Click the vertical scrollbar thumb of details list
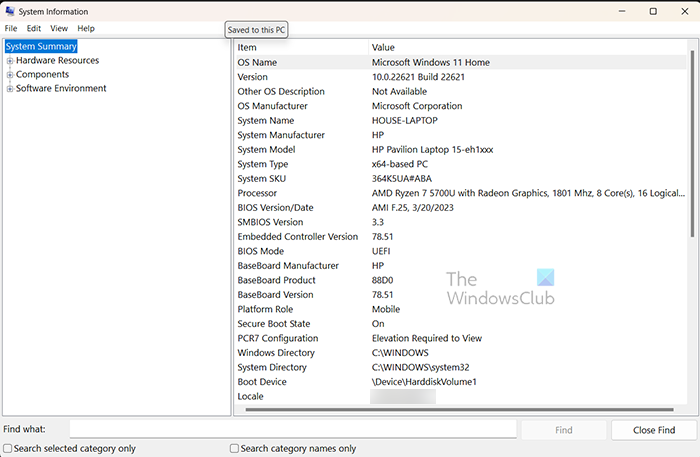This screenshot has width=700, height=457. 692,143
